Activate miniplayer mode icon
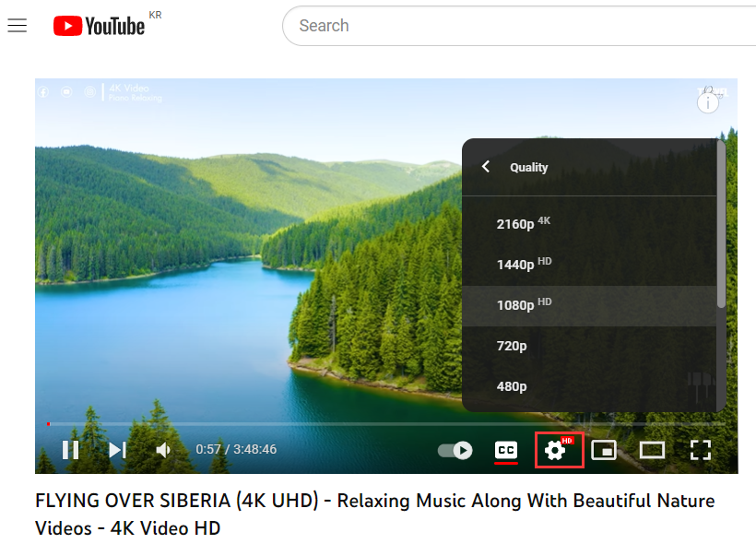Viewport: 756px width, 544px height. (x=604, y=450)
